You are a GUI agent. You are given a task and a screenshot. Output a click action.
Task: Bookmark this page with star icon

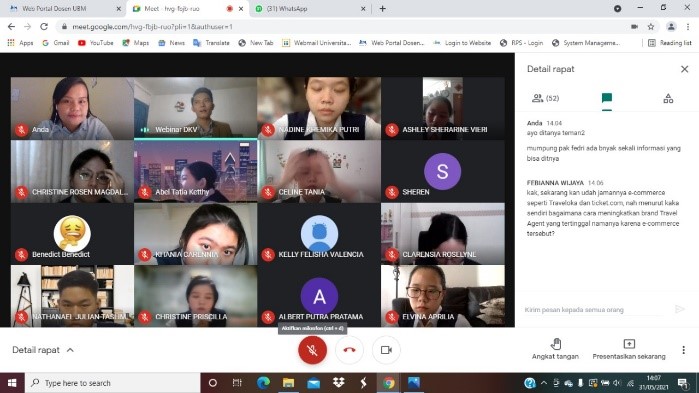[x=651, y=27]
